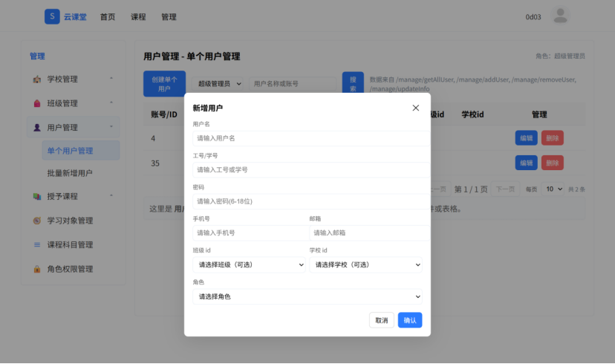615x364 pixels.
Task: Focus the 用户名称或账号 search field
Action: tap(293, 83)
